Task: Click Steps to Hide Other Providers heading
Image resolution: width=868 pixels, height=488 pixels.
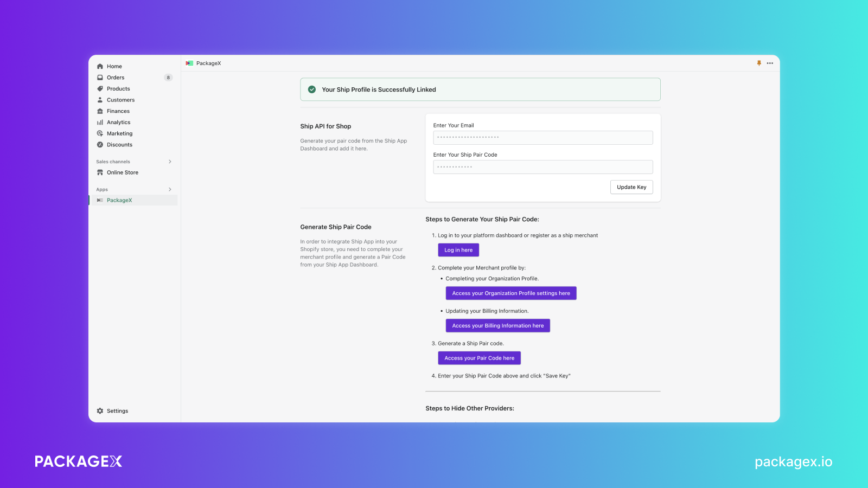Action: click(x=470, y=408)
